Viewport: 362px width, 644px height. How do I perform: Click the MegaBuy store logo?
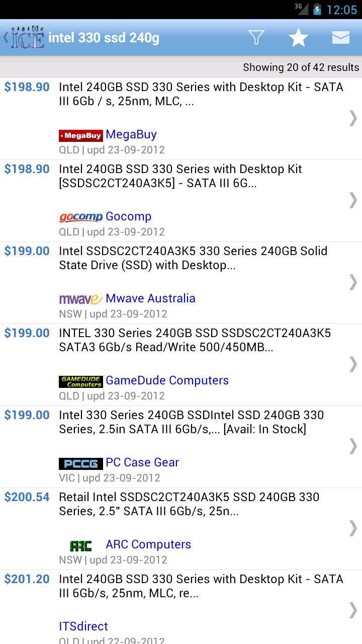pyautogui.click(x=81, y=135)
